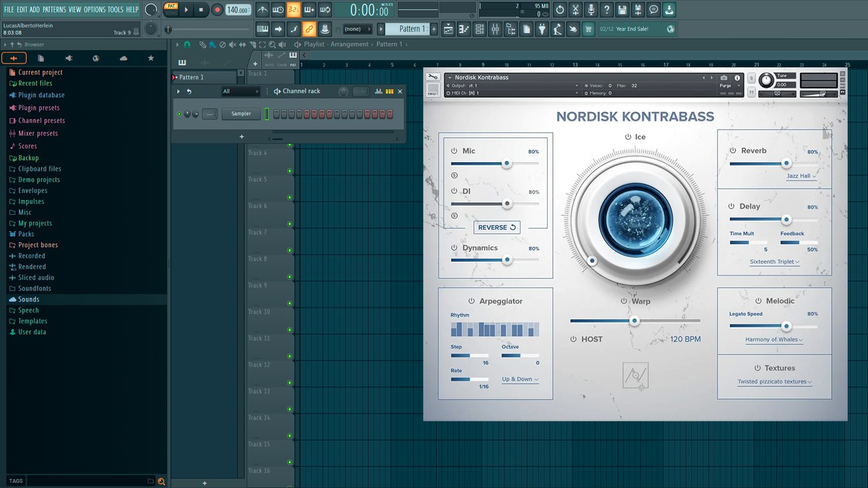Toggle the Mic power switch
This screenshot has height=488, width=868.
point(454,151)
